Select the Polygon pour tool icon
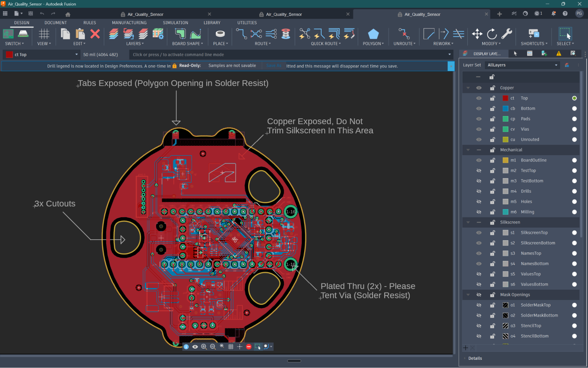This screenshot has width=588, height=368. (x=373, y=34)
